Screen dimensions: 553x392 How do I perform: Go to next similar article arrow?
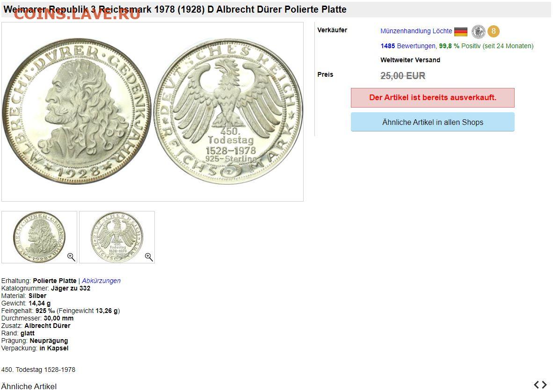pos(545,385)
